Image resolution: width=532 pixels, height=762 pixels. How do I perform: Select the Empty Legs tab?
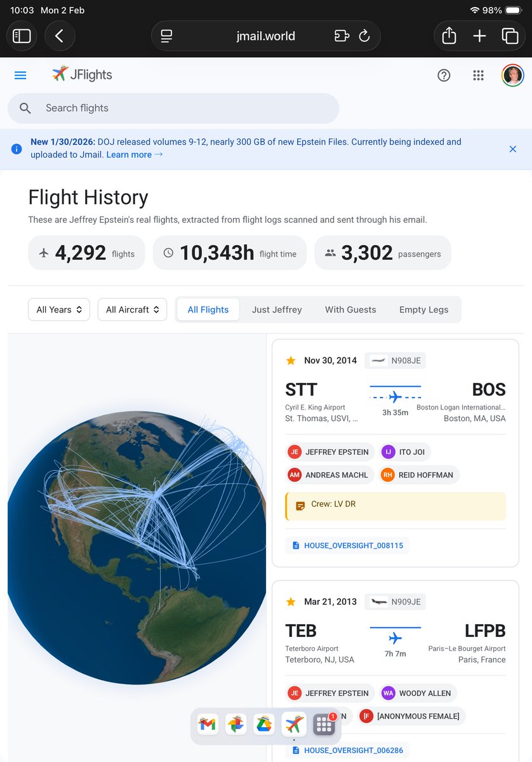click(424, 309)
